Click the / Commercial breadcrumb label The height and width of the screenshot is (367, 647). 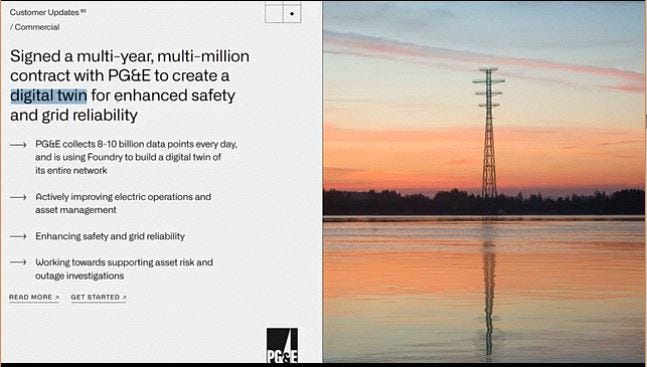point(35,27)
